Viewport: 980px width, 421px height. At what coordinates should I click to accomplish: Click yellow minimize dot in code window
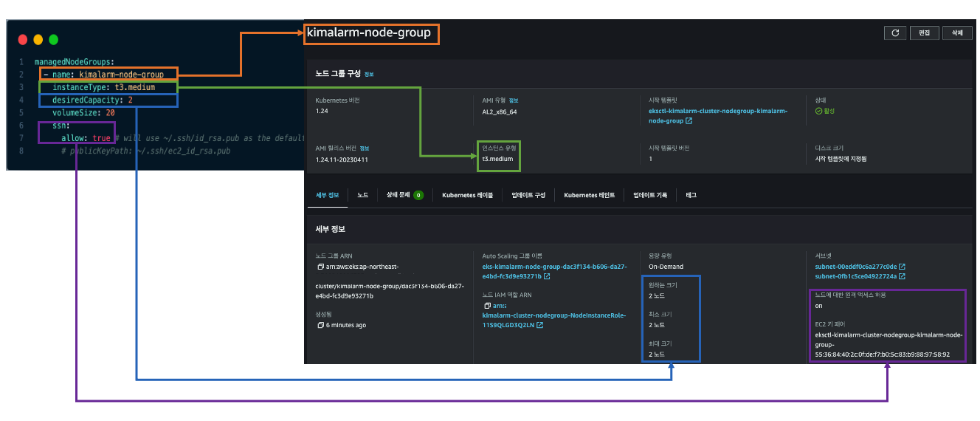[x=38, y=39]
